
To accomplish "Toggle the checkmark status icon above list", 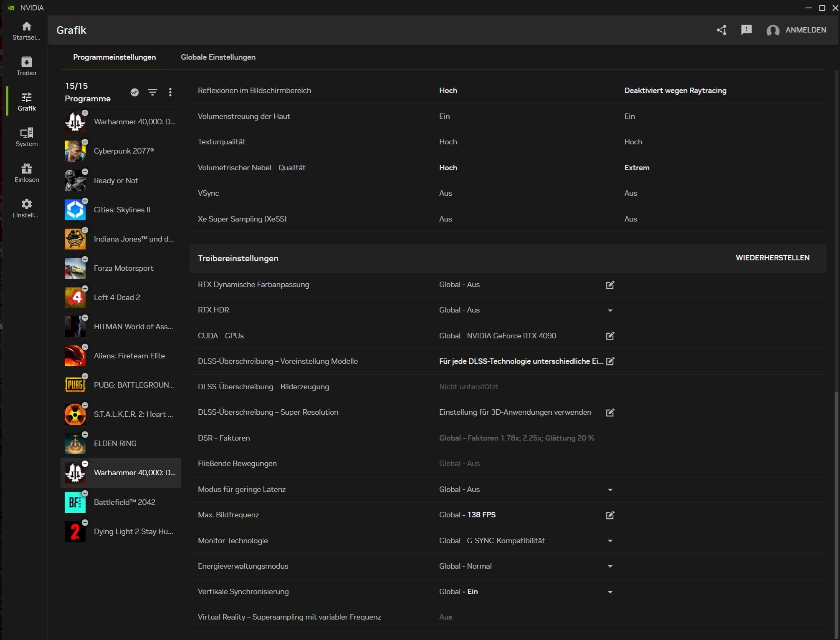I will (x=134, y=92).
